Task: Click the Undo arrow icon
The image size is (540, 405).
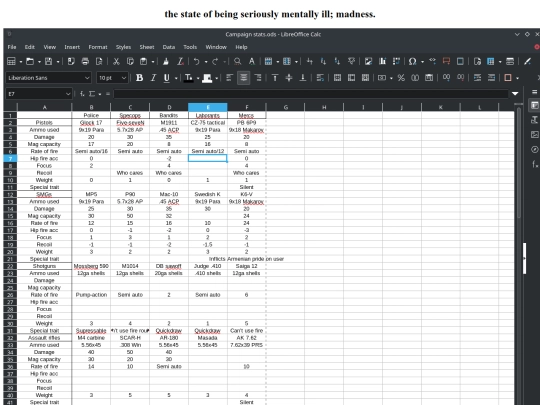Action: (196, 61)
